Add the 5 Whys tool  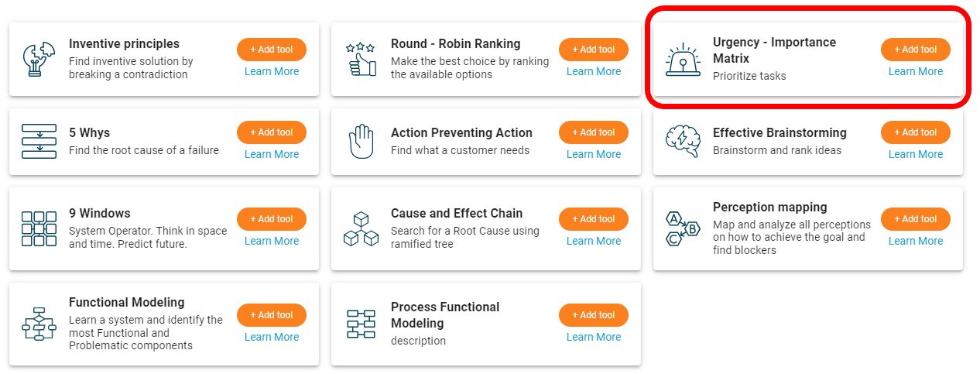272,132
